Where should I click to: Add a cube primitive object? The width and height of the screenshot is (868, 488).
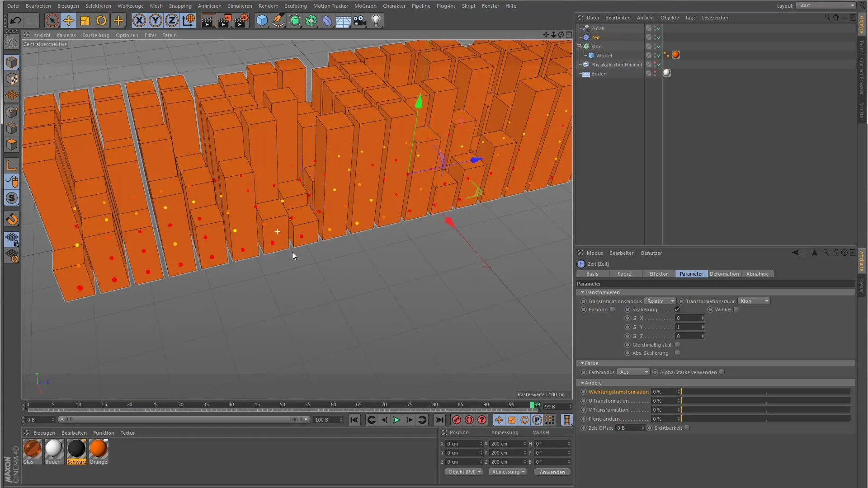(x=262, y=20)
